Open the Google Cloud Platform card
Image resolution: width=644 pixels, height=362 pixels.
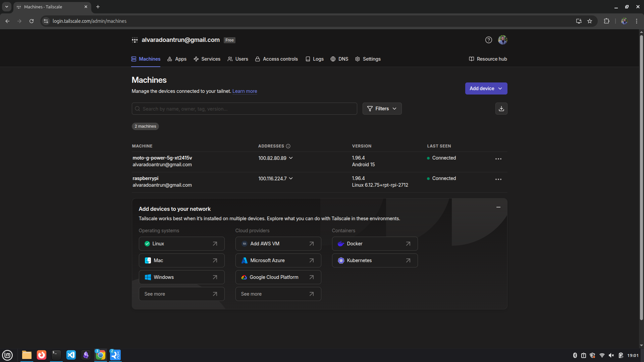(278, 277)
